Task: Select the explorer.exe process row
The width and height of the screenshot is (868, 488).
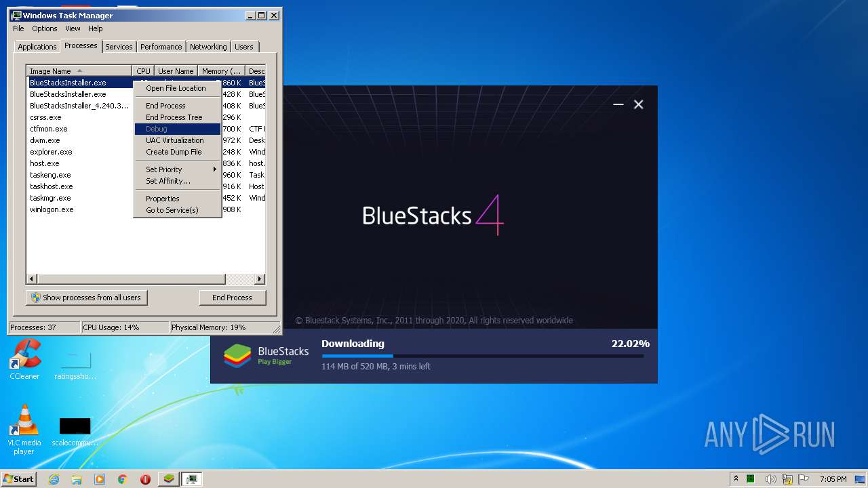Action: tap(80, 152)
